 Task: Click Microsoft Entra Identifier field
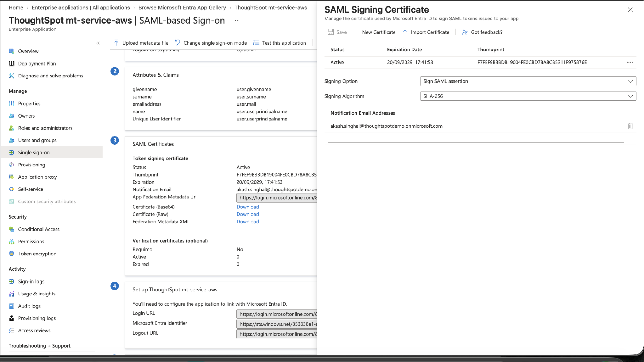(277, 324)
